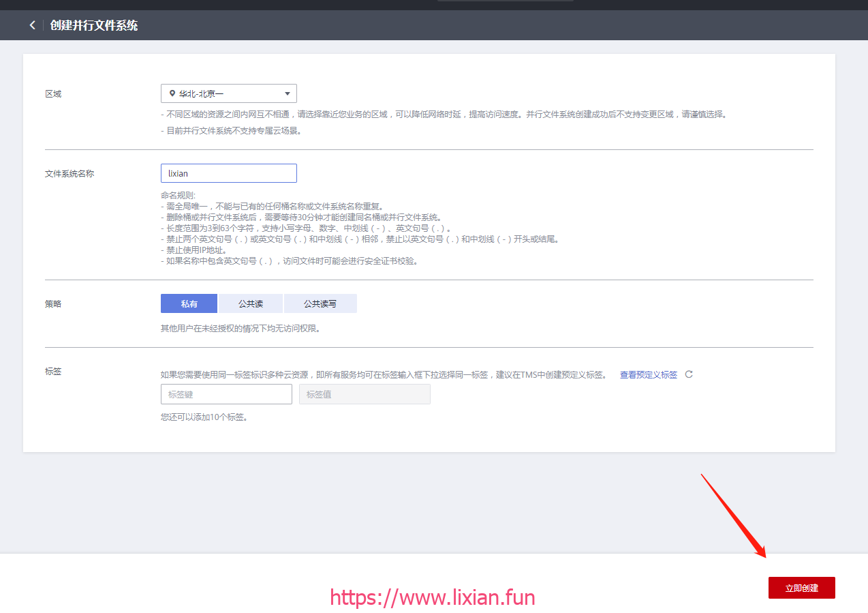Click the 策略 field label

click(x=53, y=304)
